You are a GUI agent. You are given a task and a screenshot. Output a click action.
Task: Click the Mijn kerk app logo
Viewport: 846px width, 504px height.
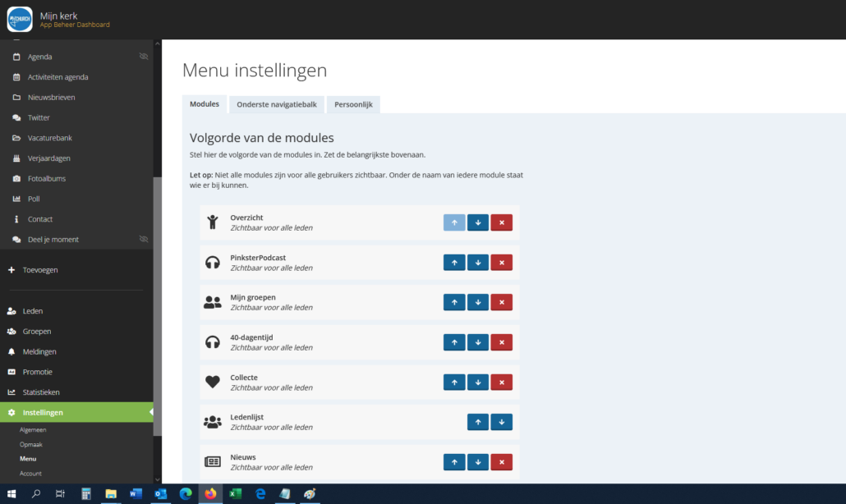tap(20, 20)
